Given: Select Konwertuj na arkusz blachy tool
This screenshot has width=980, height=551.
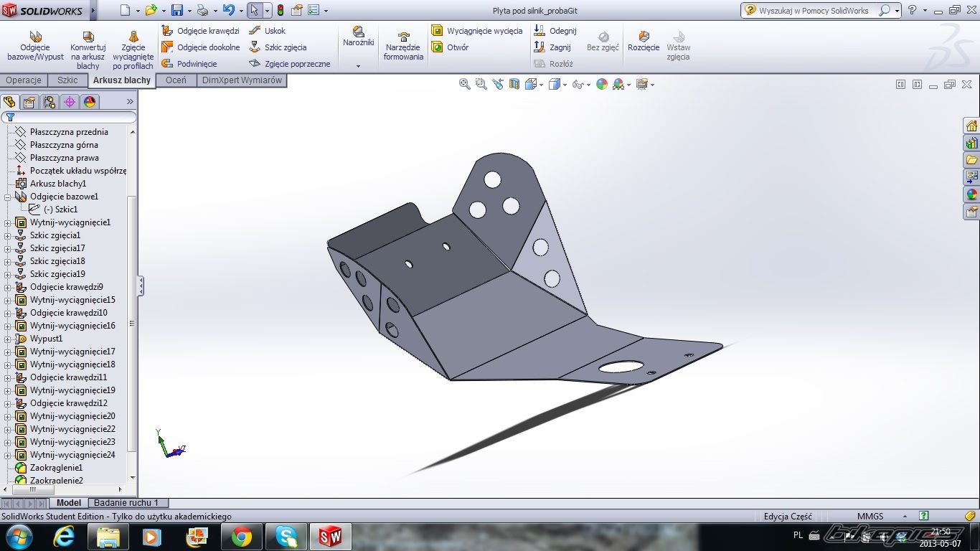Looking at the screenshot, I should point(88,50).
